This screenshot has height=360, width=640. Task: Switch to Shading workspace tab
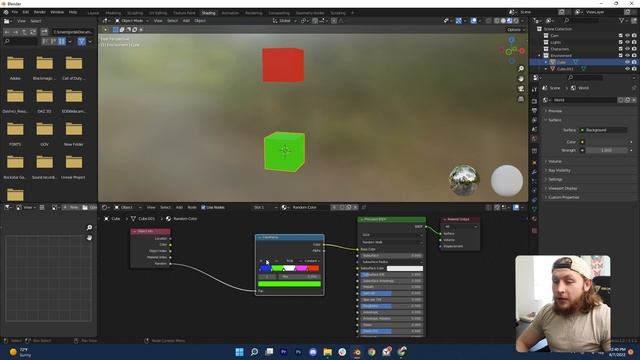tap(208, 13)
